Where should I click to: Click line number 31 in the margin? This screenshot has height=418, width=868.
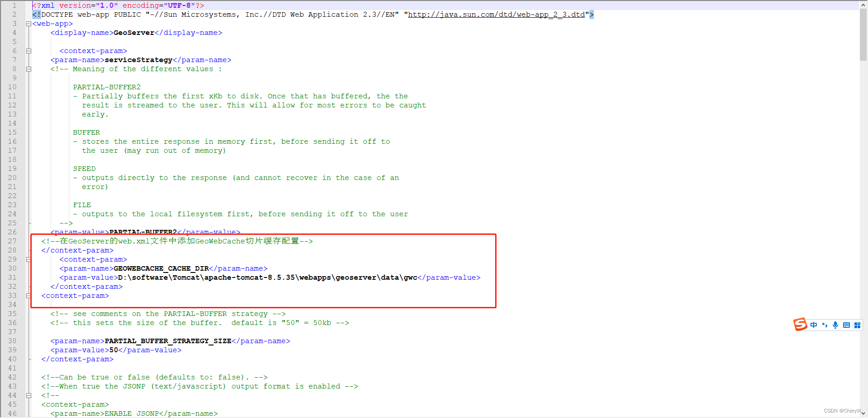[x=12, y=277]
